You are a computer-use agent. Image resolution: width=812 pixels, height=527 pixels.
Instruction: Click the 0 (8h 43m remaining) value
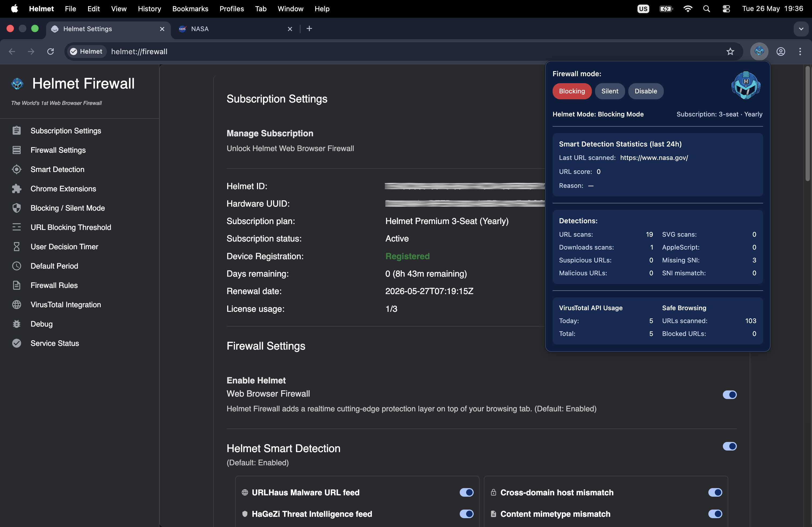(426, 274)
